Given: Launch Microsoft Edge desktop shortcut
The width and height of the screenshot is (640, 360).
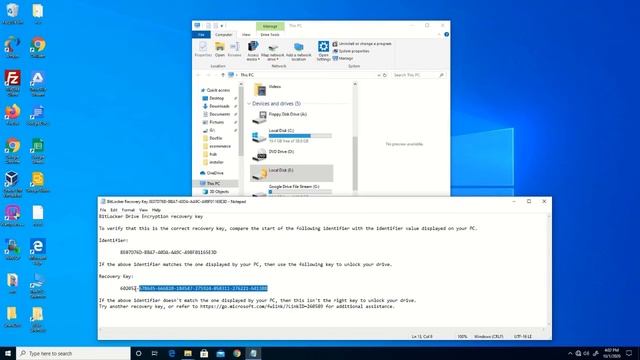Looking at the screenshot, I should (38, 251).
